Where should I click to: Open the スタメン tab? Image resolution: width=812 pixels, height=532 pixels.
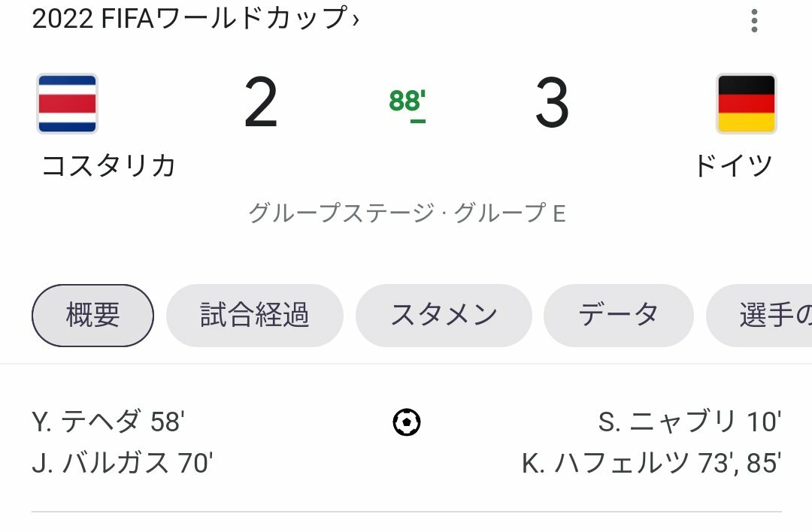tap(444, 316)
